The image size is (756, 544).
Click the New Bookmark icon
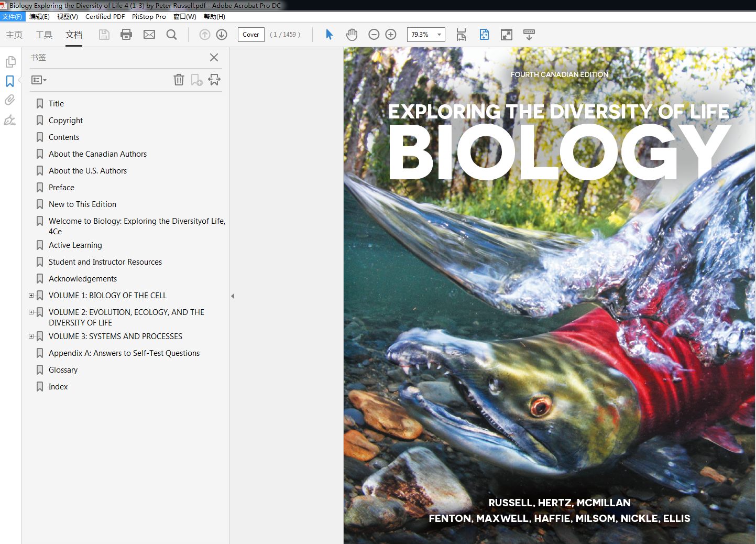196,80
